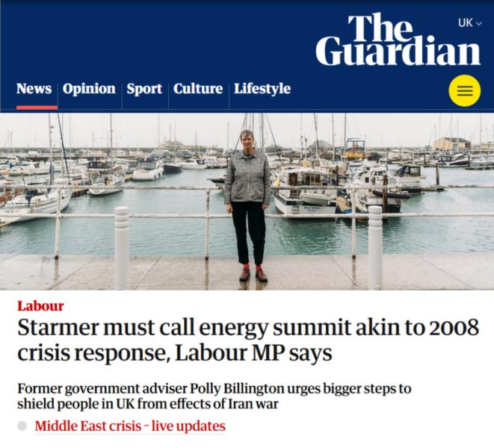Switch to the Opinion section

pyautogui.click(x=89, y=89)
